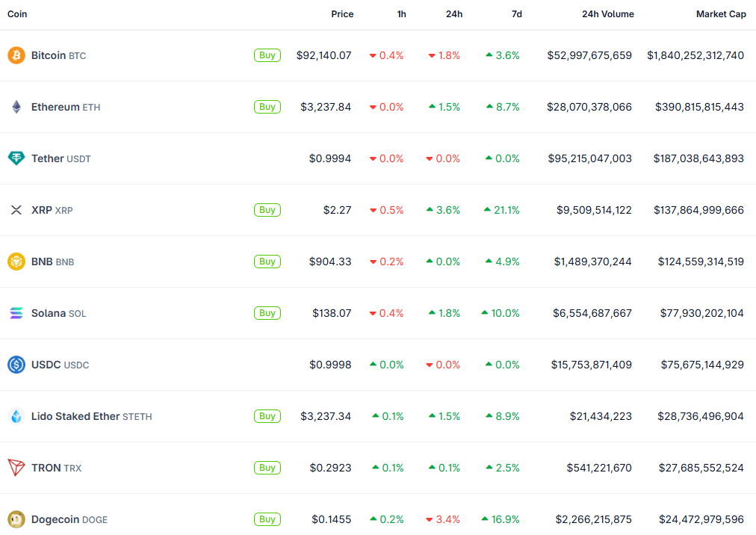
Task: Click the TRON red logo icon
Action: pyautogui.click(x=16, y=468)
